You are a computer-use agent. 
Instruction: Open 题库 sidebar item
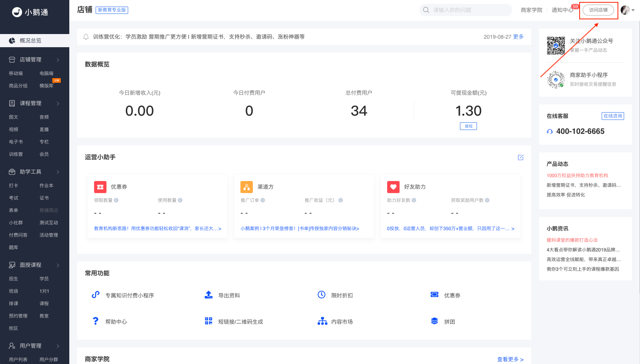[14, 247]
